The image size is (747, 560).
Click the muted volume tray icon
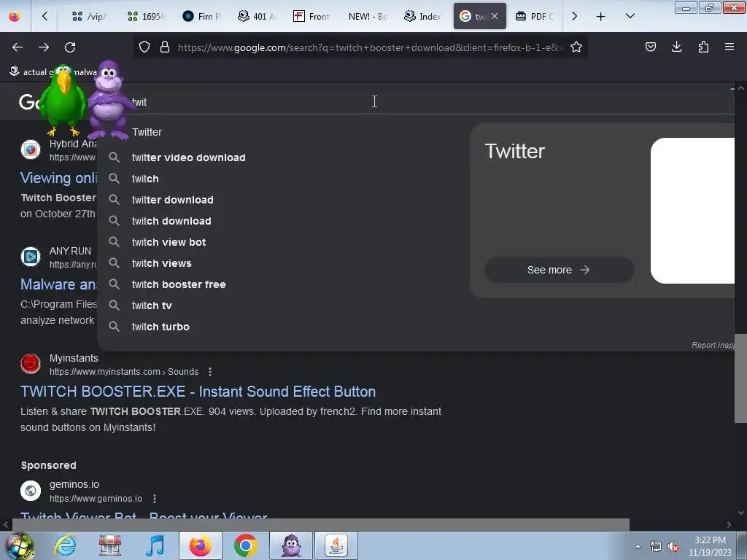click(673, 547)
